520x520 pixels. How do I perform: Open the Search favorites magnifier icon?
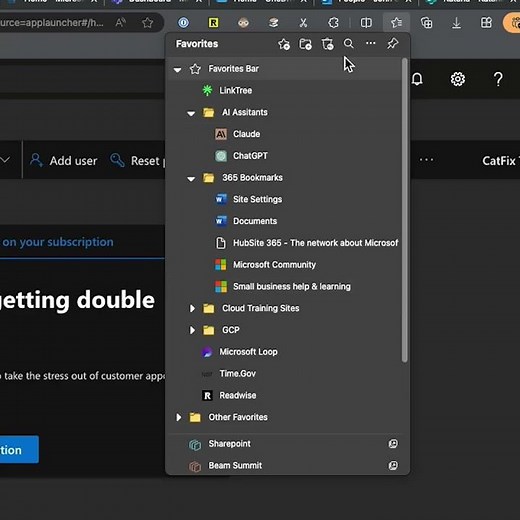(x=349, y=44)
